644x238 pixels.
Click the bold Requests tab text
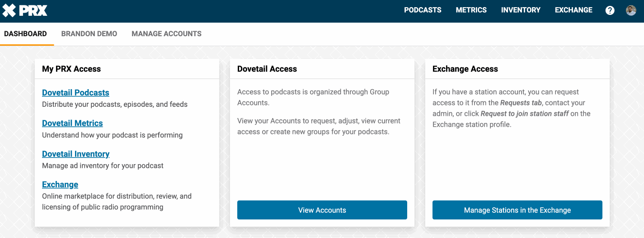[521, 103]
